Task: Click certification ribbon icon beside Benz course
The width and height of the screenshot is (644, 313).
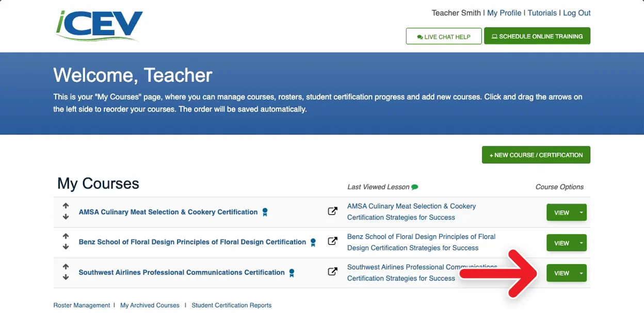Action: click(313, 242)
